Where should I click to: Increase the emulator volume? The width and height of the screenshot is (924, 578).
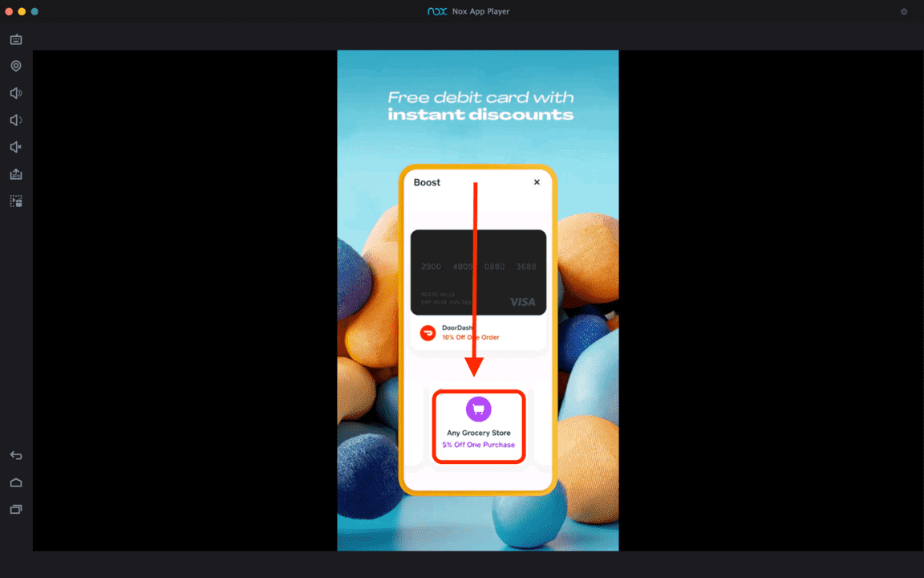[x=16, y=93]
